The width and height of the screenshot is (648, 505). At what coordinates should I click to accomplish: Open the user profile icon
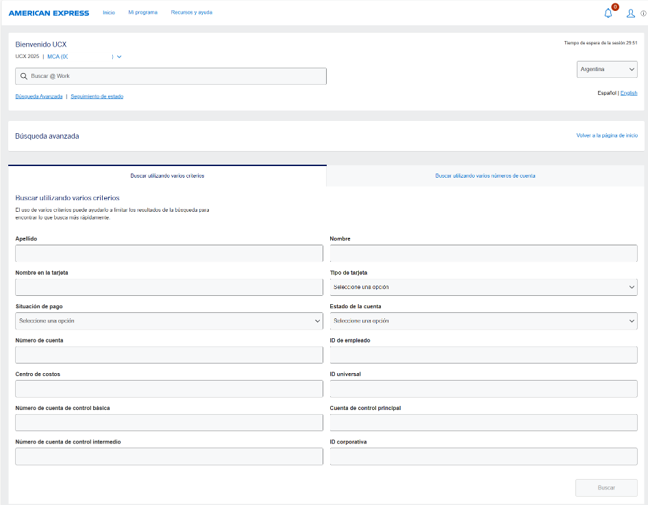tap(631, 14)
